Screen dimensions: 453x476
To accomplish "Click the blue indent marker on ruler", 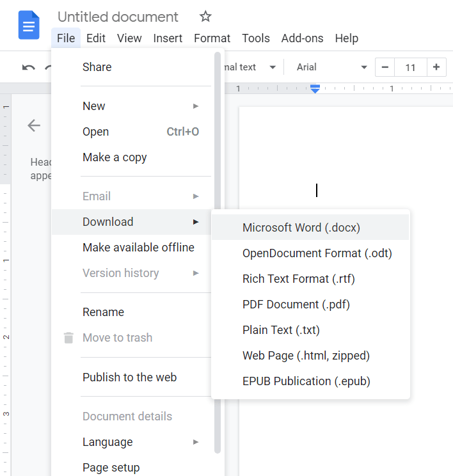I will (x=315, y=89).
